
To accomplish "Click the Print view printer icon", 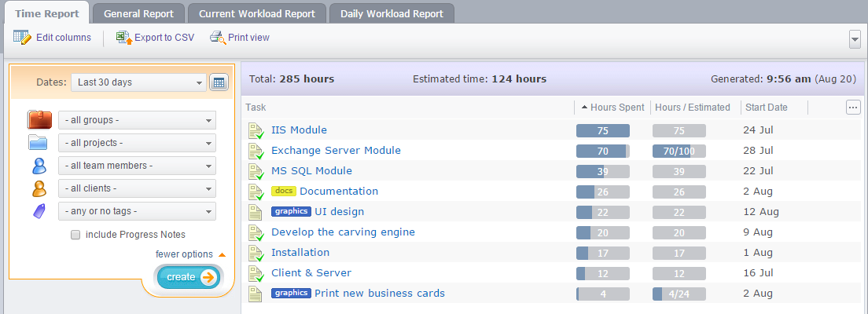I will [x=218, y=37].
